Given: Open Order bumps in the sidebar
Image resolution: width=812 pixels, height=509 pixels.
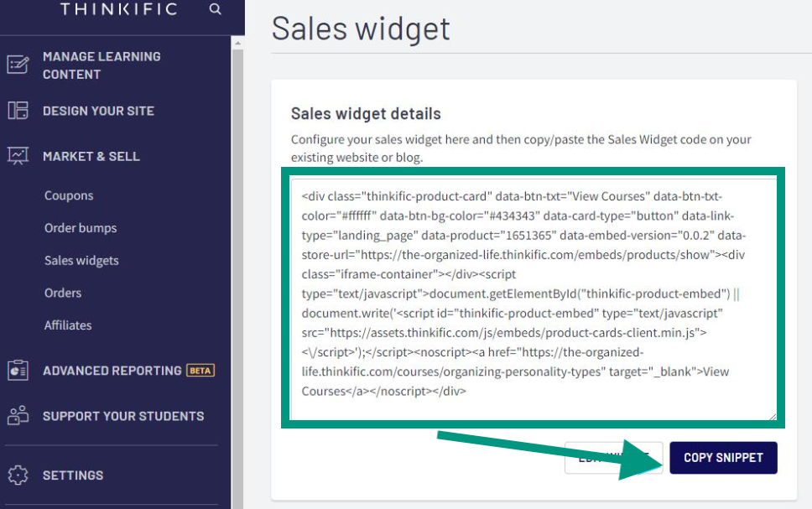Looking at the screenshot, I should (81, 228).
